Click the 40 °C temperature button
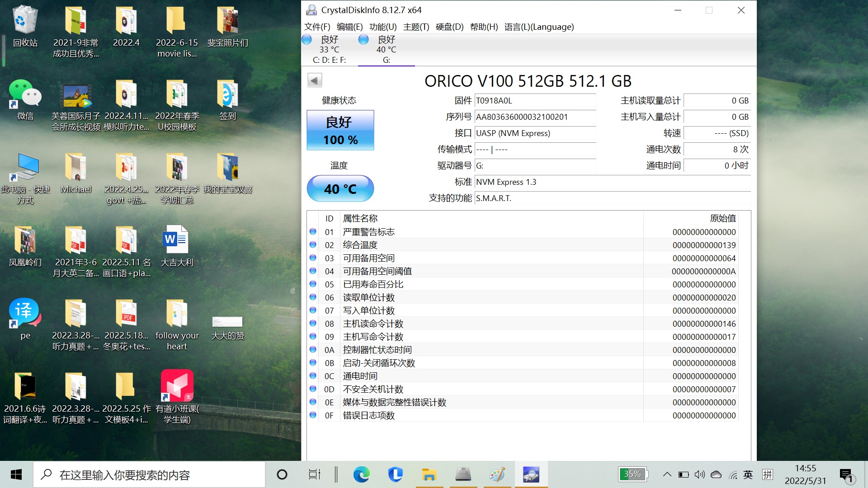Viewport: 868px width, 488px height. 340,188
